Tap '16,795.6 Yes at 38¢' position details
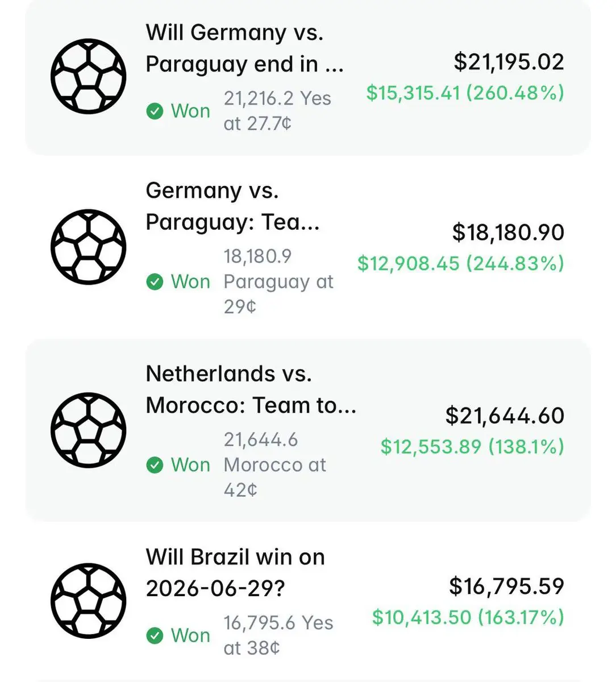Image resolution: width=616 pixels, height=682 pixels. pyautogui.click(x=278, y=635)
